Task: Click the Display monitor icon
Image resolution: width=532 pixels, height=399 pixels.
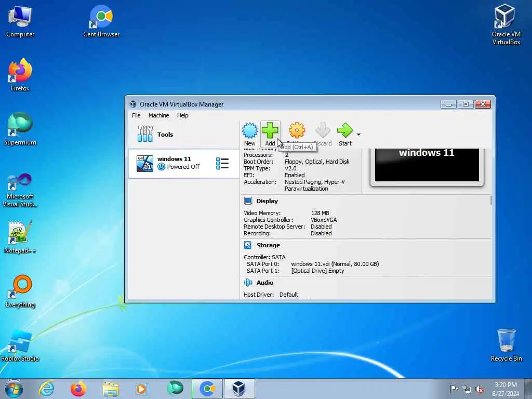Action: click(x=248, y=201)
